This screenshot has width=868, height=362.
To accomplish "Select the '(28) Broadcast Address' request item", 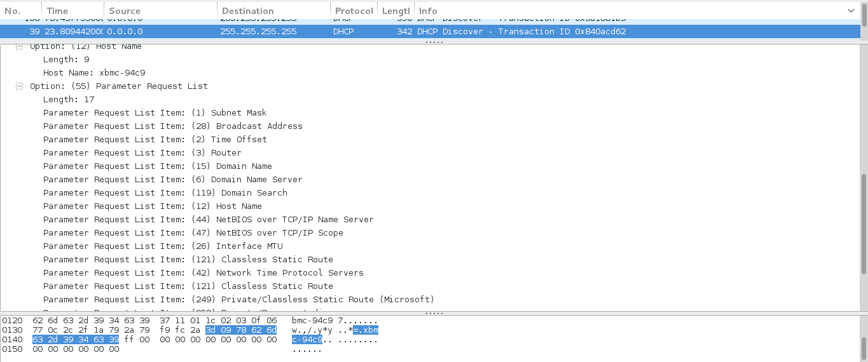I will point(172,126).
